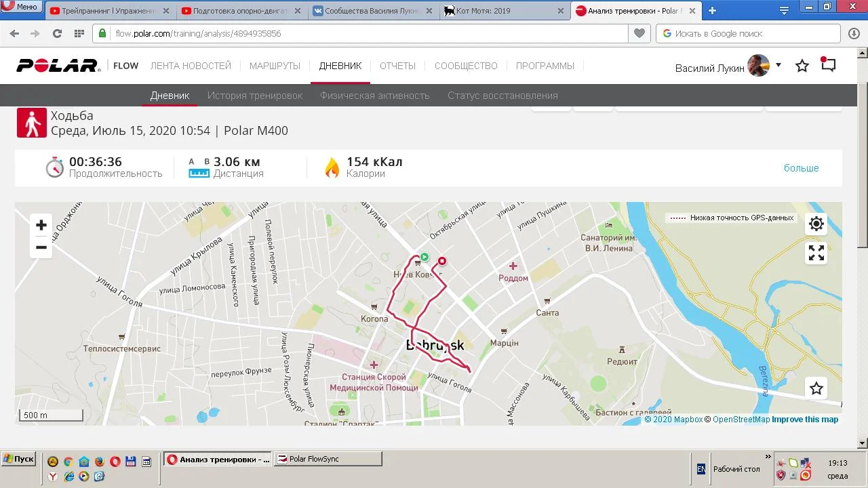Click the Google search field
Image resolution: width=868 pixels, height=488 pixels.
[x=749, y=33]
